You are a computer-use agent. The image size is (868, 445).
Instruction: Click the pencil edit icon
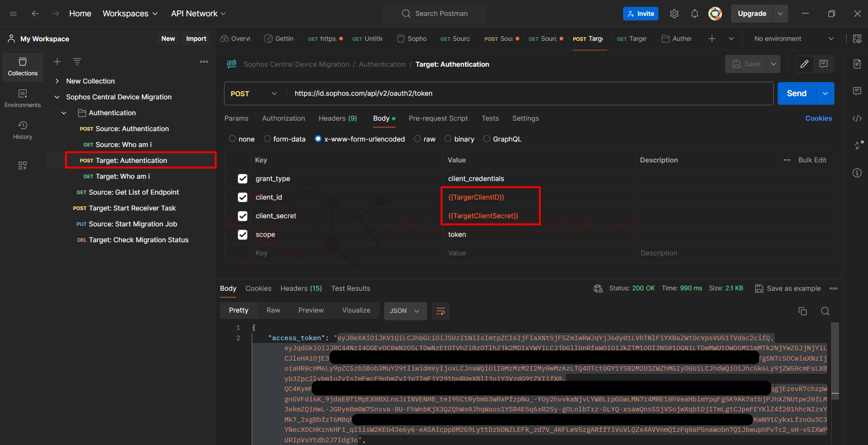click(805, 64)
